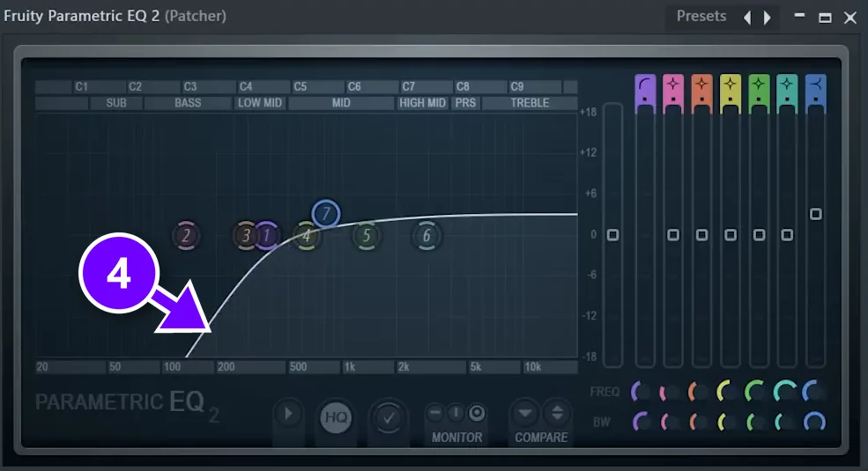This screenshot has width=868, height=471.
Task: Open the Presets menu
Action: [x=701, y=17]
